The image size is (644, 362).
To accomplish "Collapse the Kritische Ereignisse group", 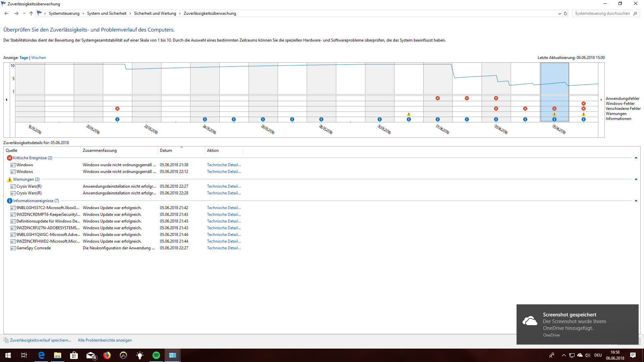I will click(636, 158).
